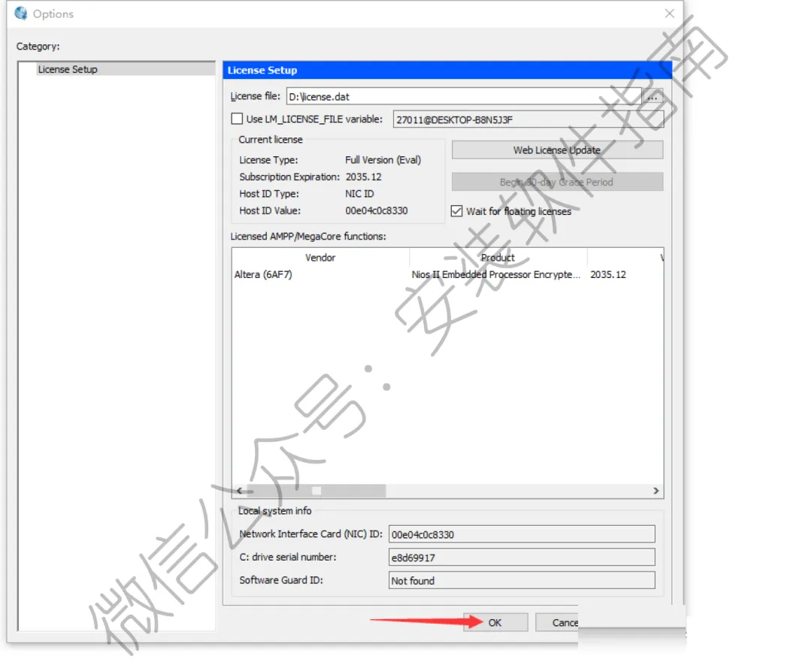Click Web License Update button
Image resolution: width=812 pixels, height=668 pixels.
click(557, 150)
